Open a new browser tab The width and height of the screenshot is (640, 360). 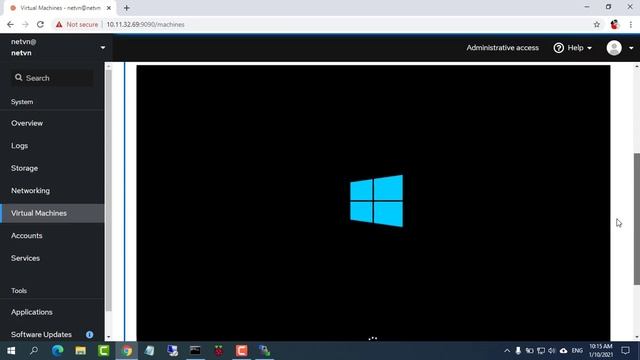click(127, 8)
